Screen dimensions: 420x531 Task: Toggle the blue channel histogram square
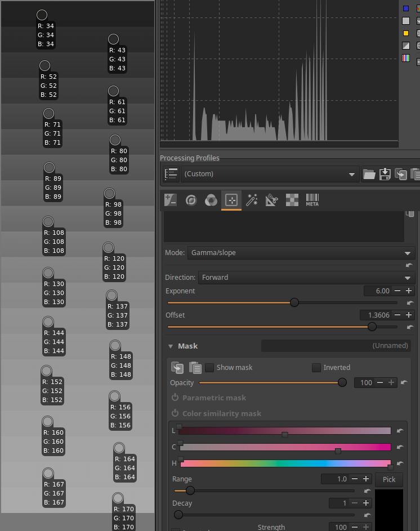point(406,8)
